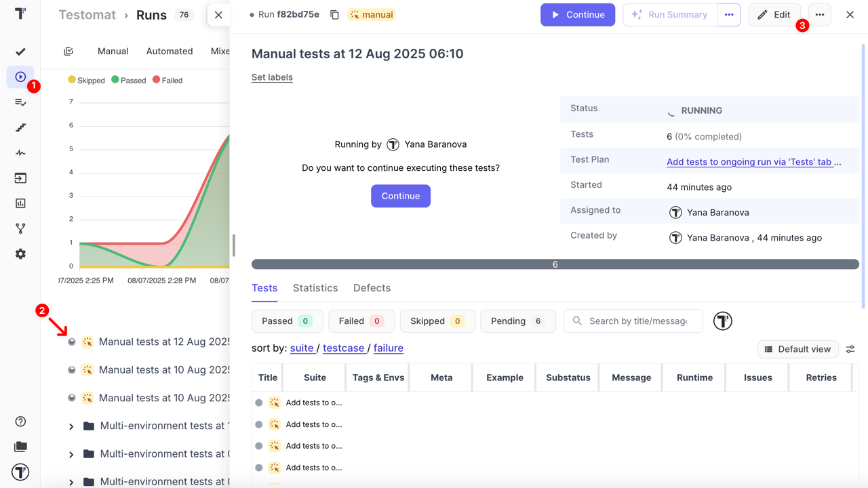Toggle the Failed results filter
The width and height of the screenshot is (868, 488).
click(x=360, y=321)
